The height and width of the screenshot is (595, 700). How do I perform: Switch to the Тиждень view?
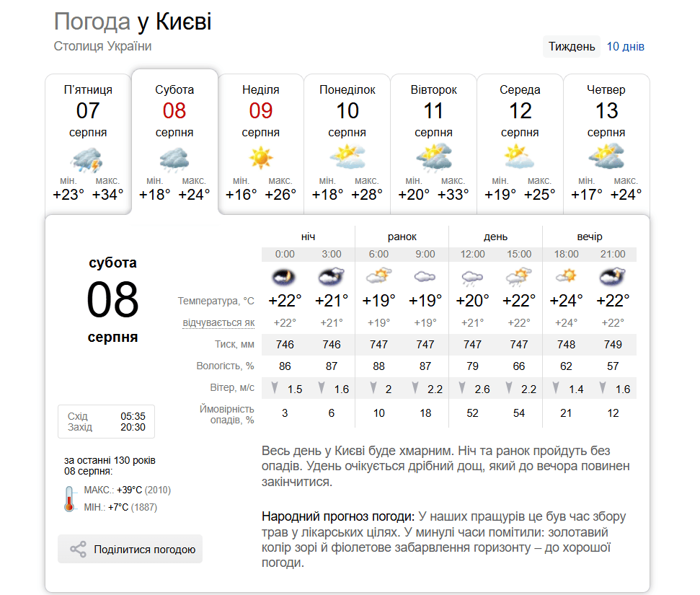tap(572, 46)
